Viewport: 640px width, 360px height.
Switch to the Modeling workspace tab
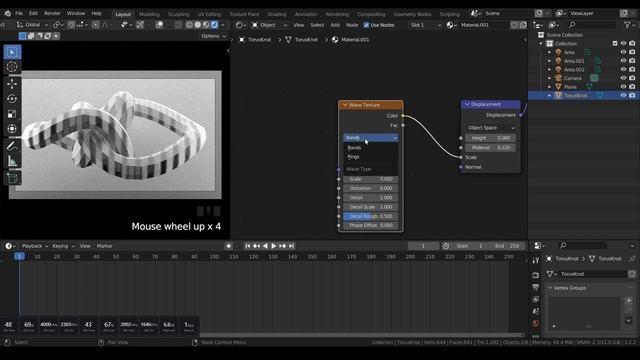coord(149,14)
